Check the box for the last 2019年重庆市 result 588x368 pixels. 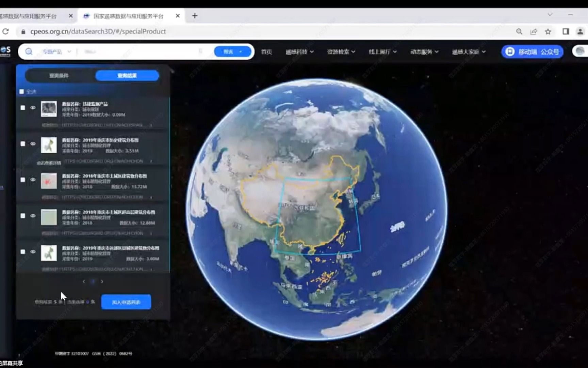tap(23, 251)
